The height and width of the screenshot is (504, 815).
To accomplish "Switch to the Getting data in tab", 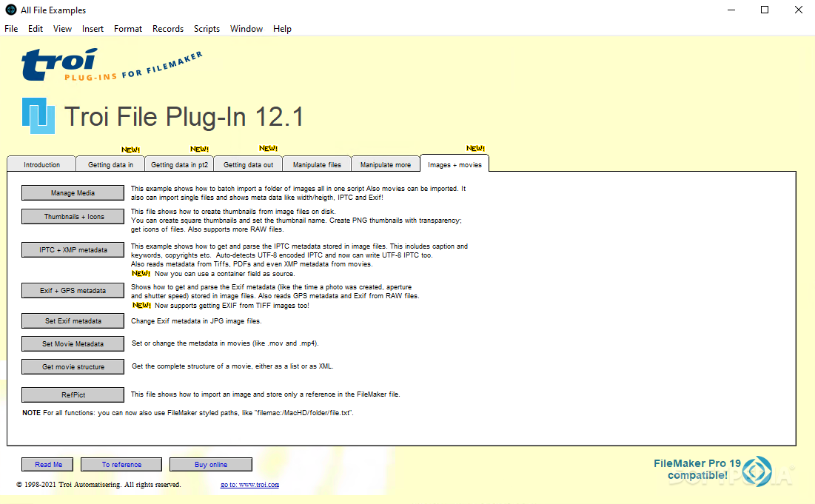I will coord(111,164).
